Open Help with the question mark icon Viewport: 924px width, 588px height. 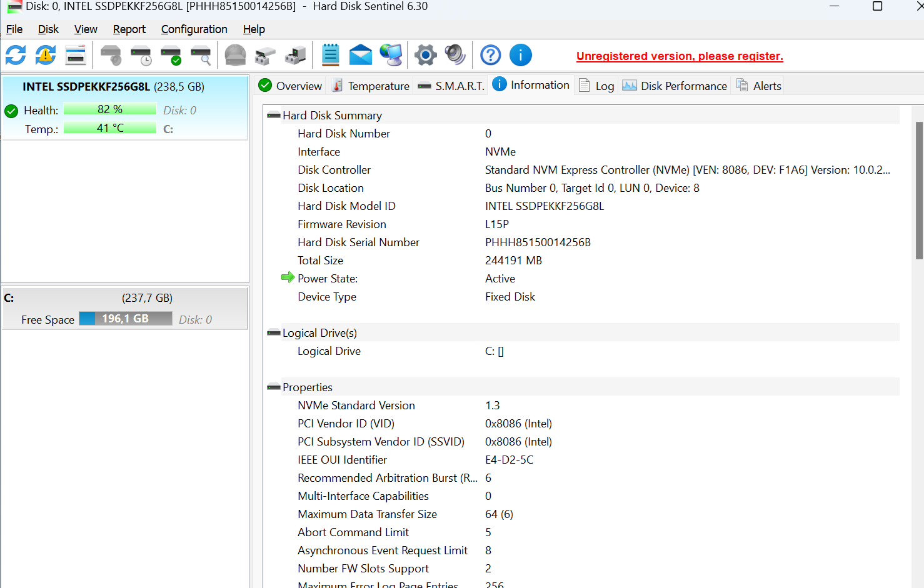[490, 55]
